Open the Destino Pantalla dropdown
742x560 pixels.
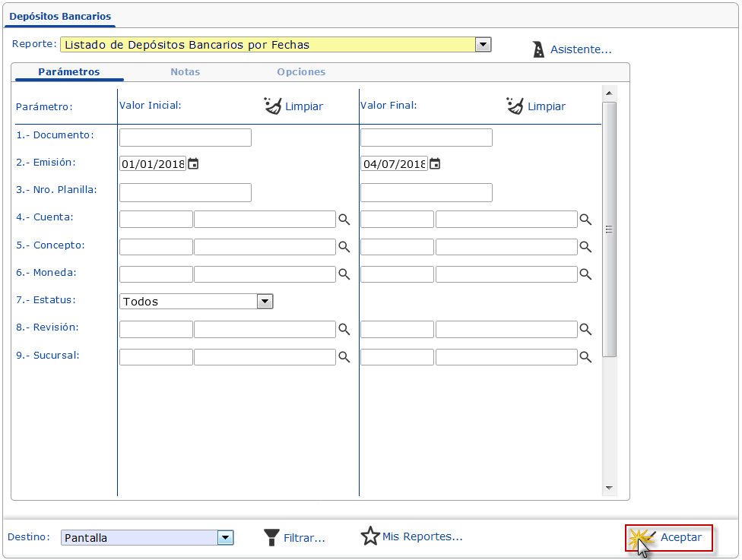click(x=225, y=537)
